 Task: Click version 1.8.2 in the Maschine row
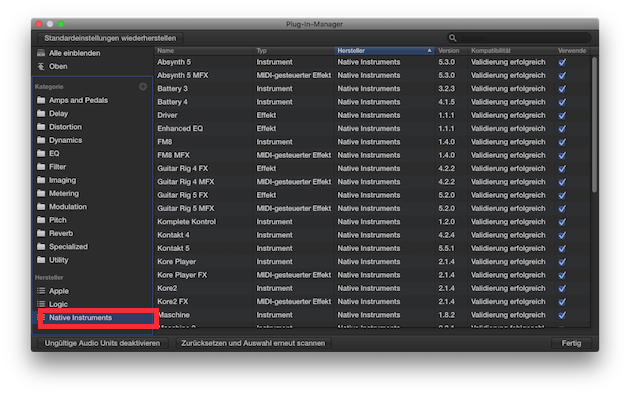[446, 315]
